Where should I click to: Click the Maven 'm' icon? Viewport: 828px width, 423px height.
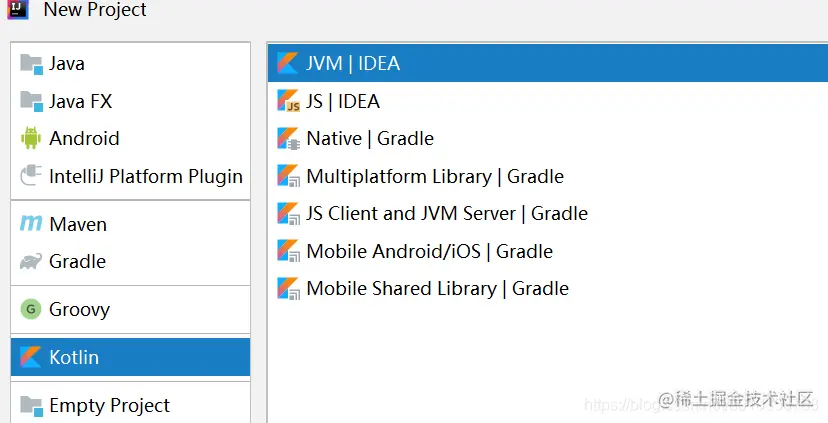tap(31, 224)
